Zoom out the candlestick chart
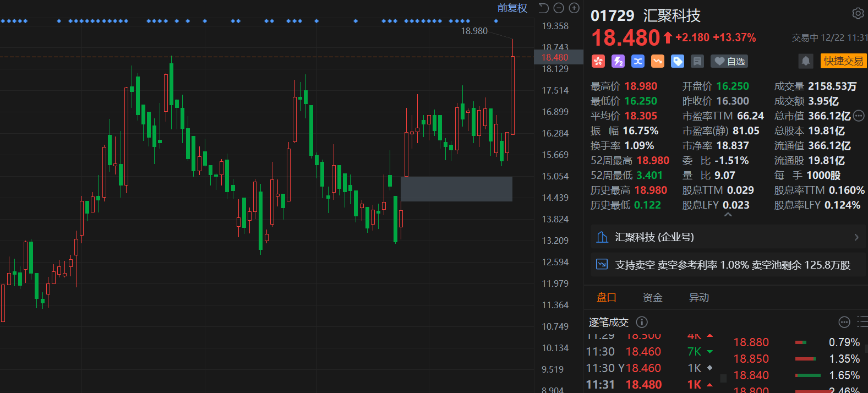The width and height of the screenshot is (868, 393). pyautogui.click(x=559, y=8)
